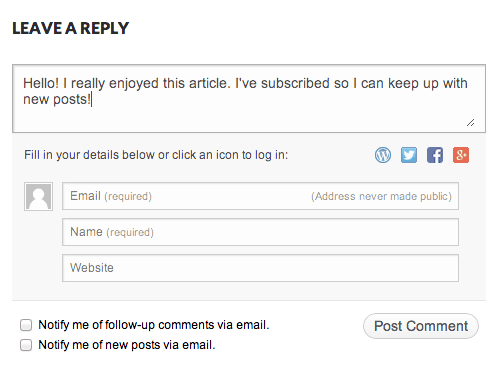Click the 'Fill in your details below' text

[156, 155]
